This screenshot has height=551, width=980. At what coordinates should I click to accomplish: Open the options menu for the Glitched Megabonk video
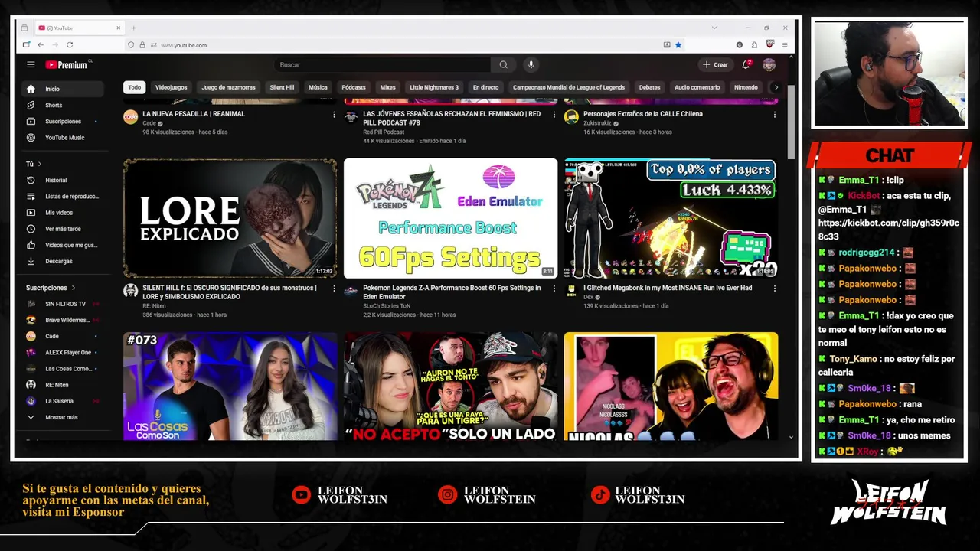click(x=774, y=289)
